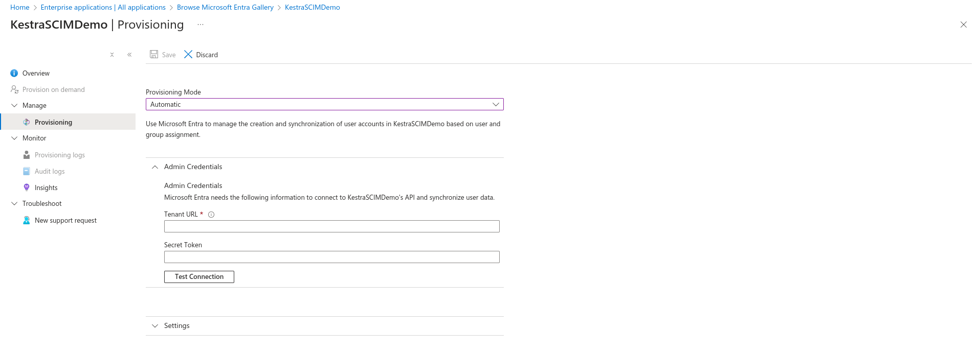The width and height of the screenshot is (980, 352).
Task: Open the Provisioning Mode dropdown
Action: [x=324, y=104]
